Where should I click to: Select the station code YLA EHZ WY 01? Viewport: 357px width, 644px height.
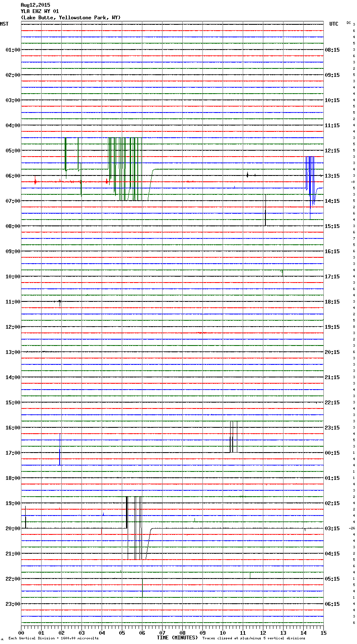click(40, 11)
